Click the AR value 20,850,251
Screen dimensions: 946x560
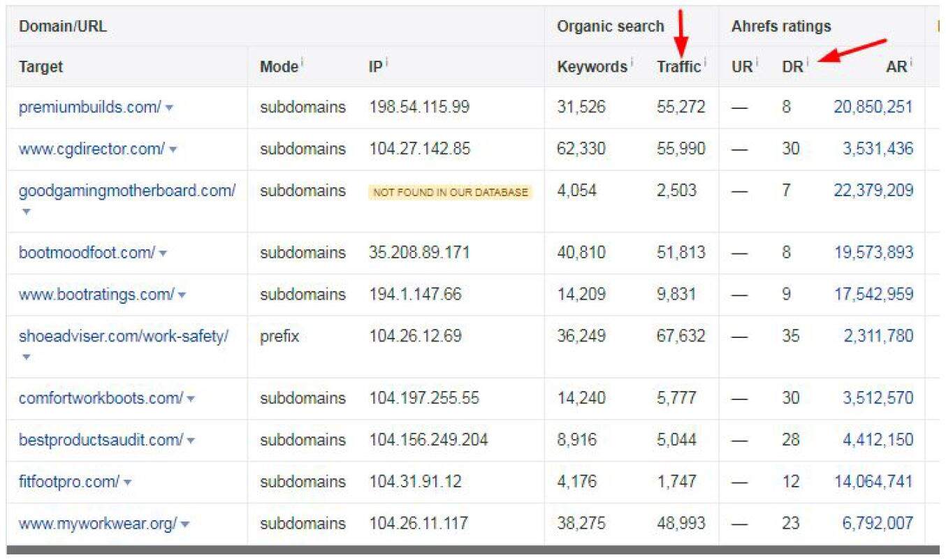click(x=873, y=108)
